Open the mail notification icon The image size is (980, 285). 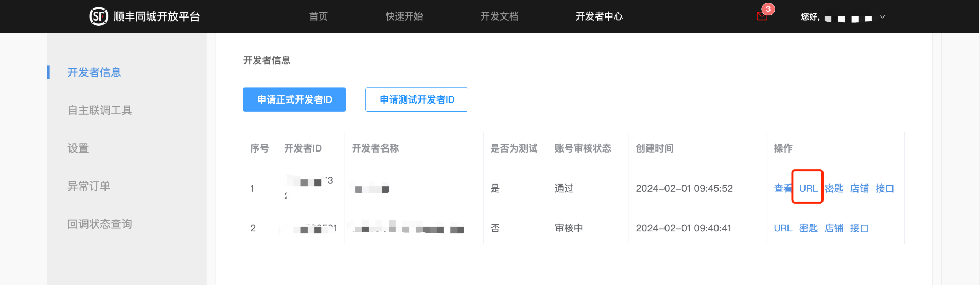point(762,16)
